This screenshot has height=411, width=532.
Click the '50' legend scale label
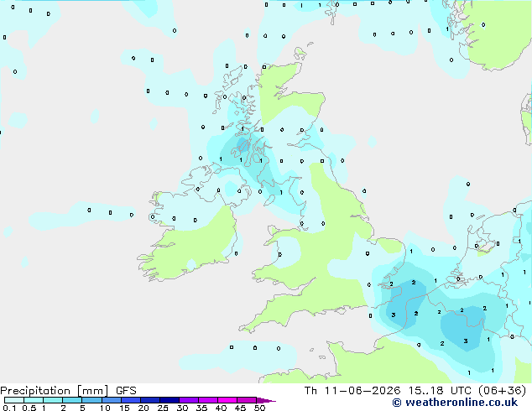[260, 408]
